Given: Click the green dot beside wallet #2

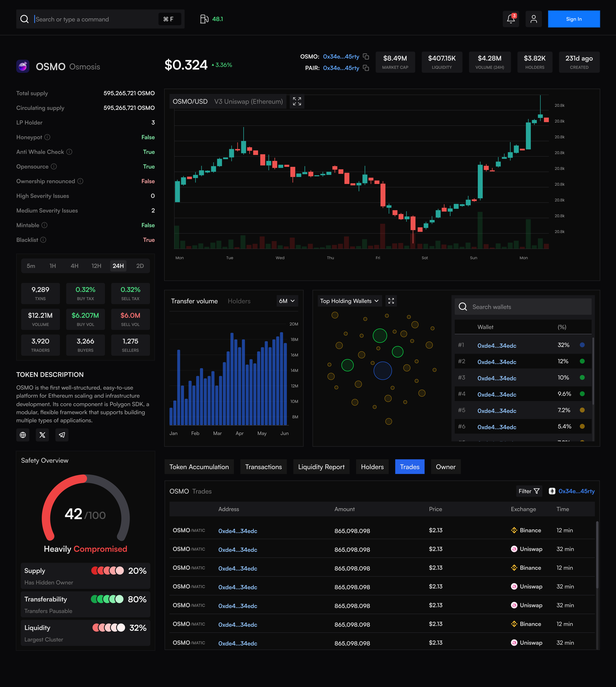Looking at the screenshot, I should (582, 361).
